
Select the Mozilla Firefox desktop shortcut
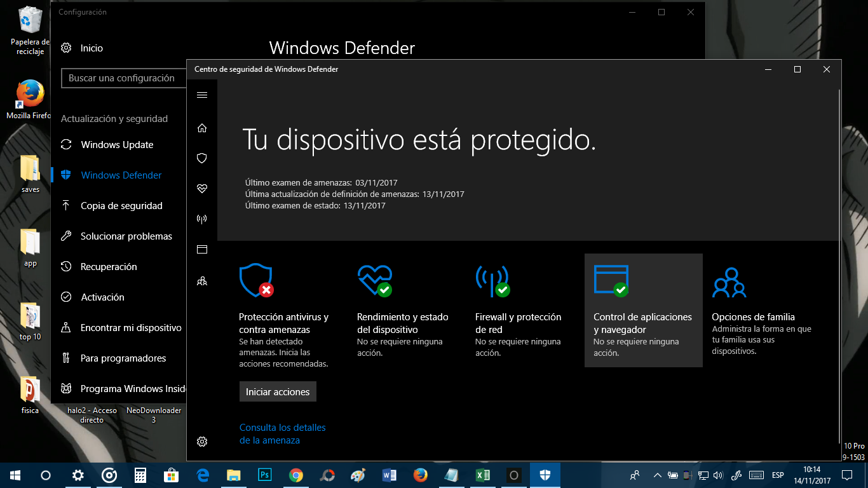pos(29,100)
